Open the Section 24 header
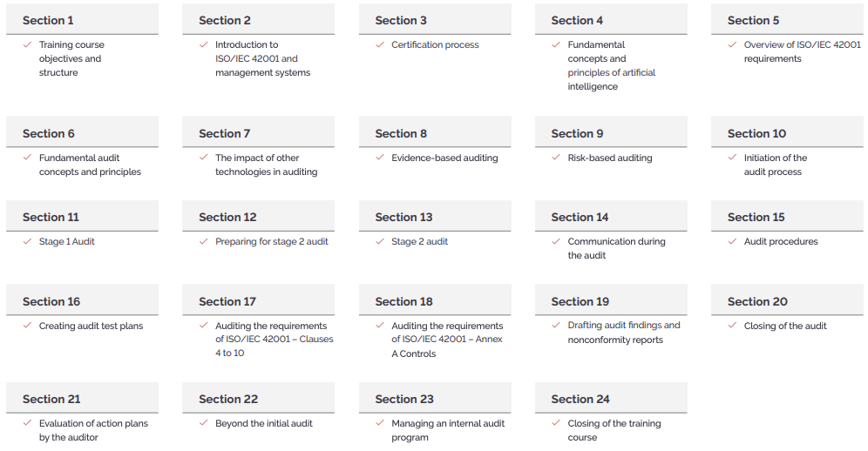This screenshot has width=868, height=451. 611,398
